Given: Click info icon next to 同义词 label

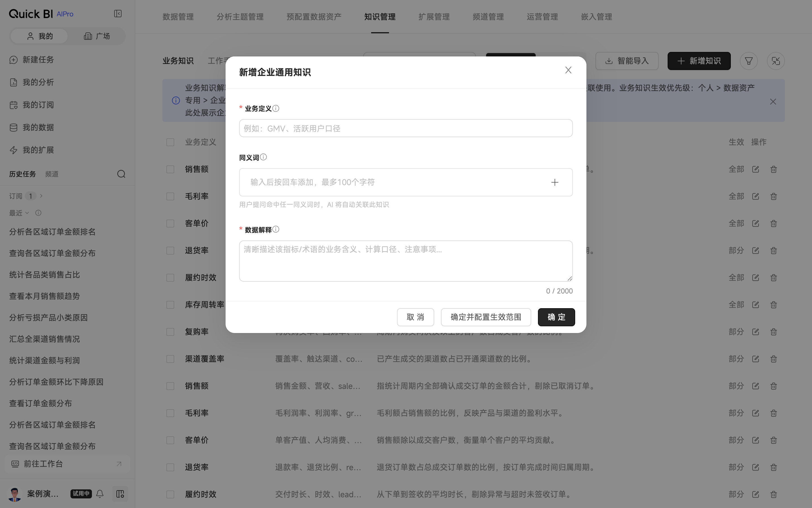Looking at the screenshot, I should (x=263, y=157).
